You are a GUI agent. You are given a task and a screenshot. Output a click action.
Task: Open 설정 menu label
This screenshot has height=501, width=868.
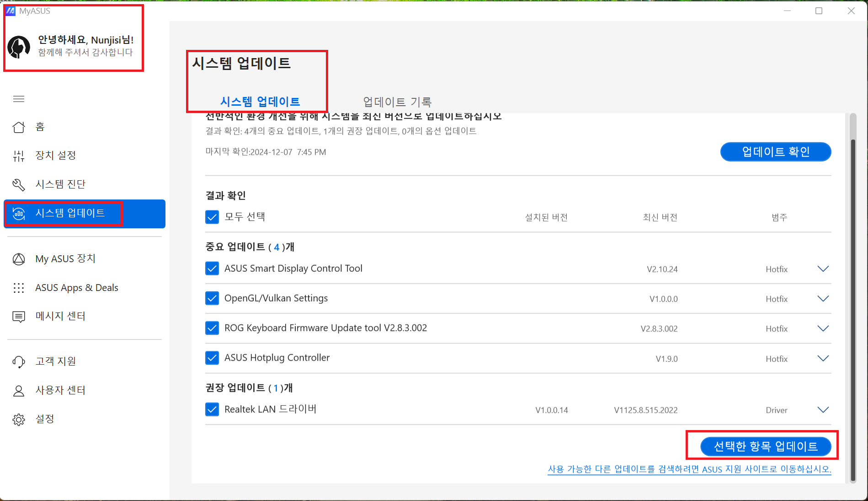(45, 419)
